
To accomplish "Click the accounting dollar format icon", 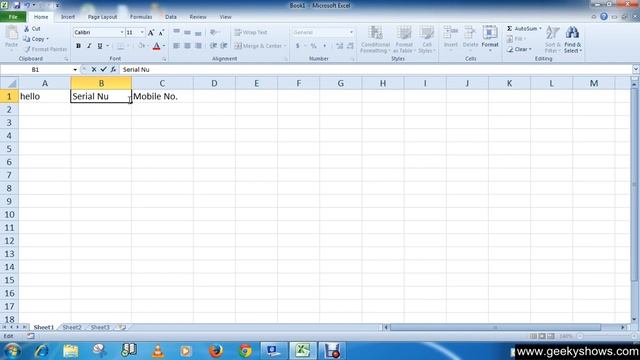I will click(x=298, y=46).
